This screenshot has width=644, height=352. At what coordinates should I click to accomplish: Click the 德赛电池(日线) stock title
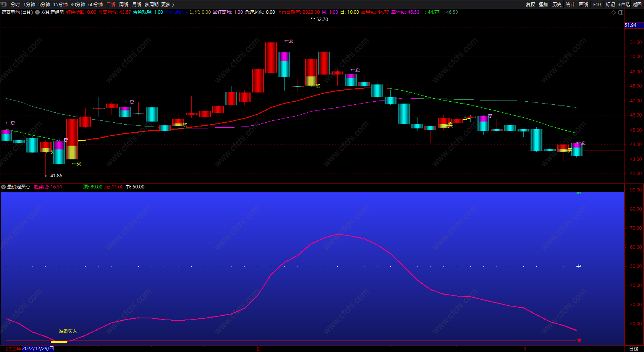tap(17, 12)
